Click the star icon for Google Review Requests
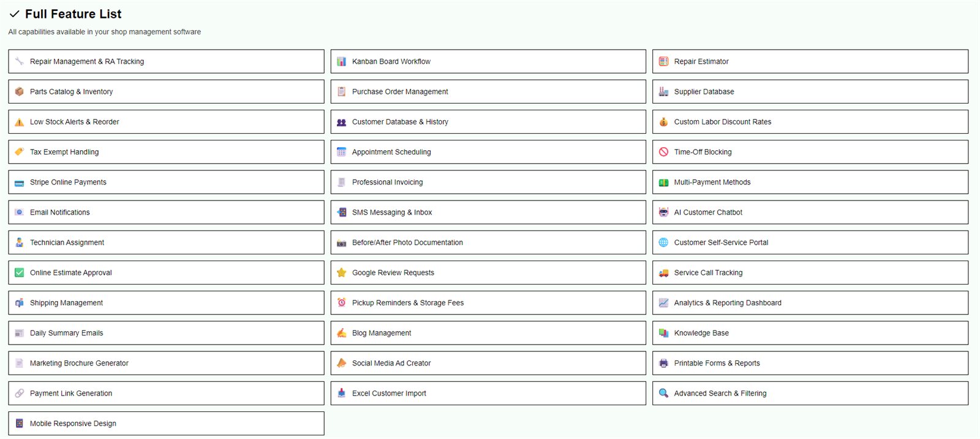Viewport: 980px width, 439px height. pos(342,273)
